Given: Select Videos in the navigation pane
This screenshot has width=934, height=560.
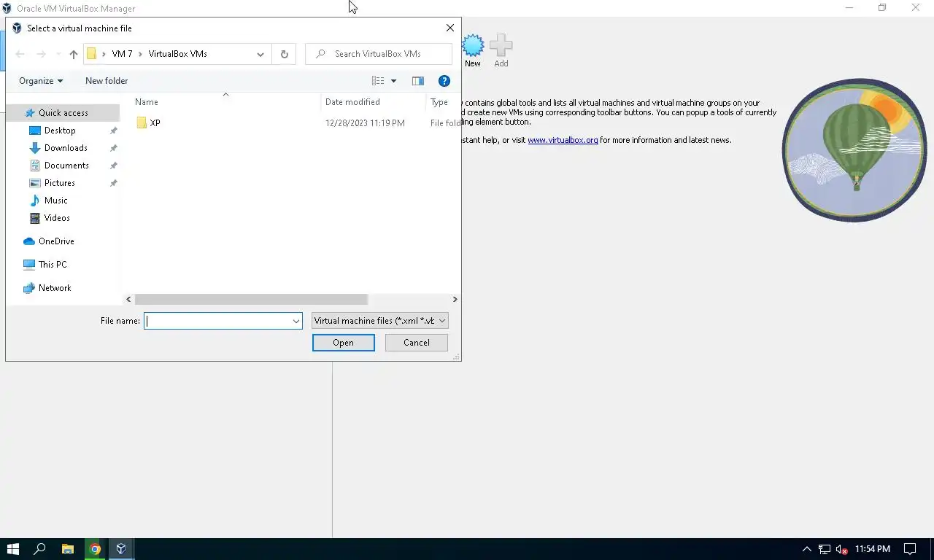Looking at the screenshot, I should pos(57,218).
